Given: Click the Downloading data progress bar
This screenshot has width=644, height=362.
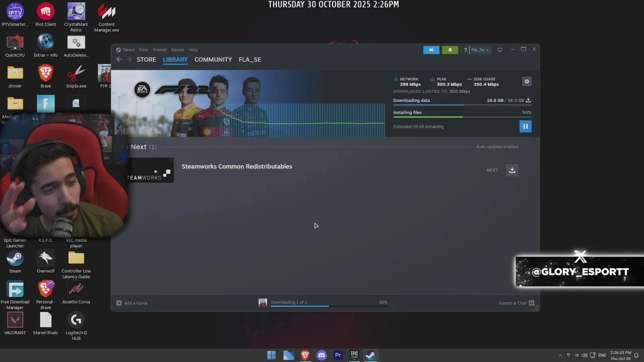Looking at the screenshot, I should [x=462, y=105].
